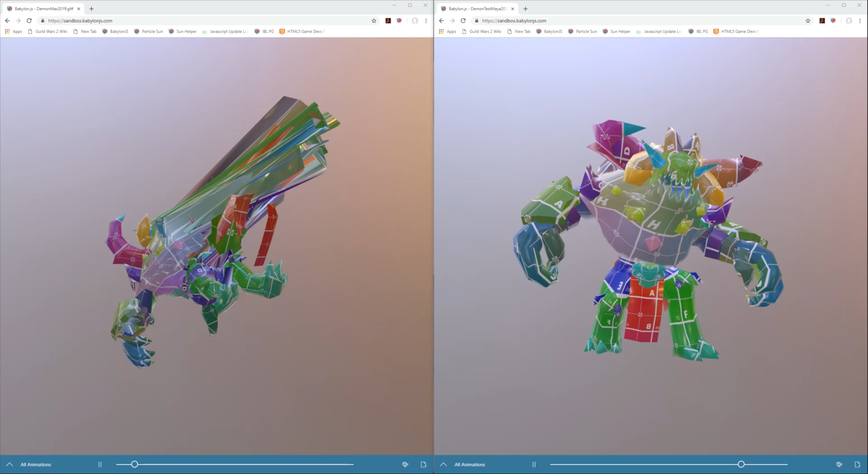The height and width of the screenshot is (474, 868).
Task: Expand the animation panel in left sandbox
Action: (x=9, y=464)
